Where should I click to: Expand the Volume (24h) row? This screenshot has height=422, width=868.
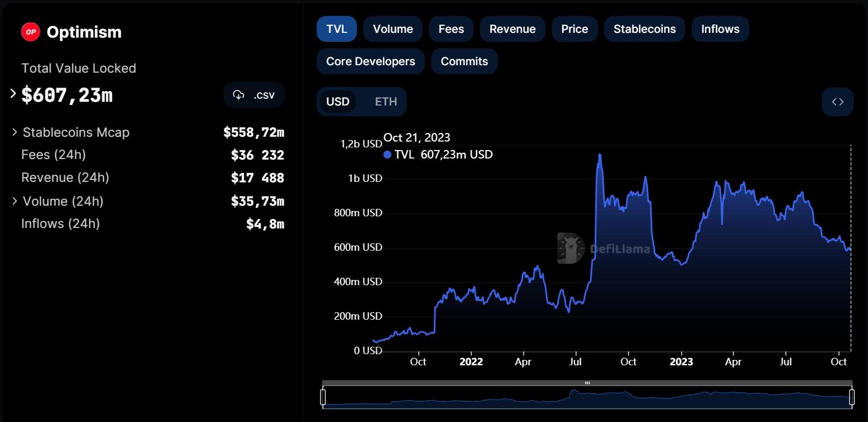click(15, 201)
